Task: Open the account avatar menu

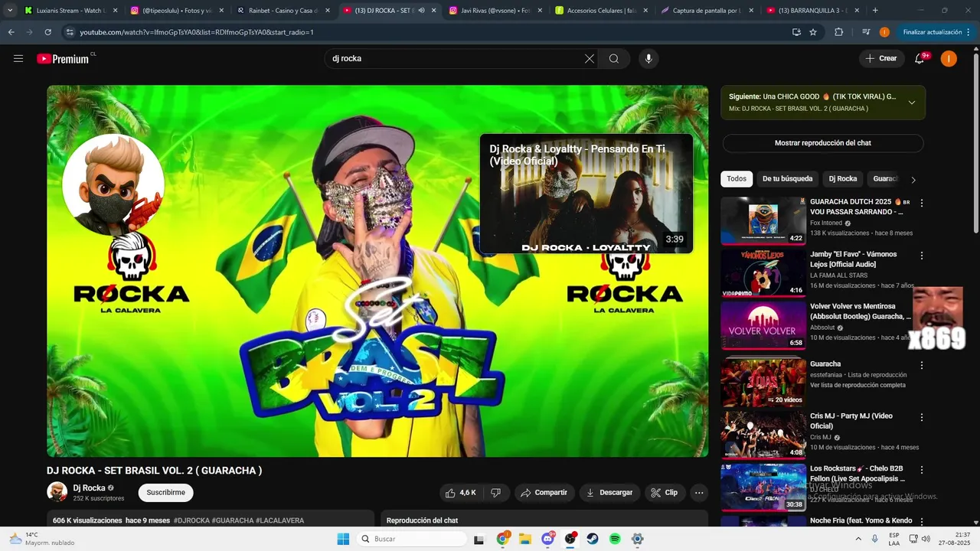Action: pyautogui.click(x=949, y=58)
